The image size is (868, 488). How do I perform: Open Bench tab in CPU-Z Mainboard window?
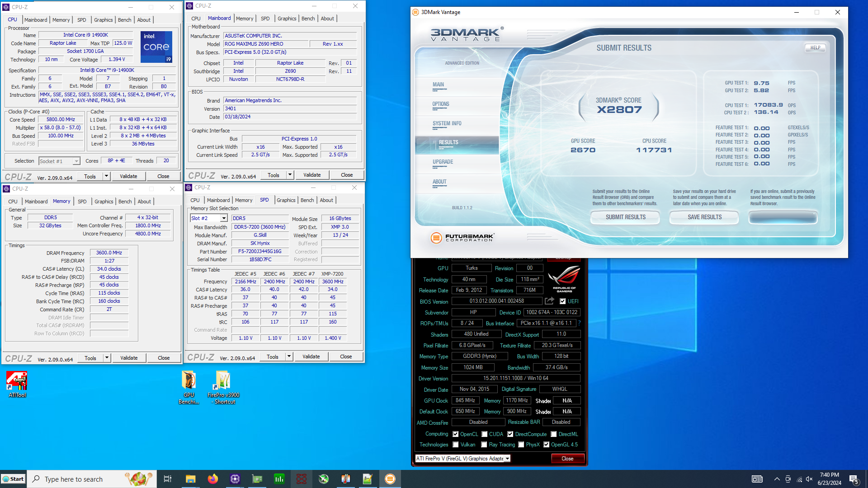(308, 19)
